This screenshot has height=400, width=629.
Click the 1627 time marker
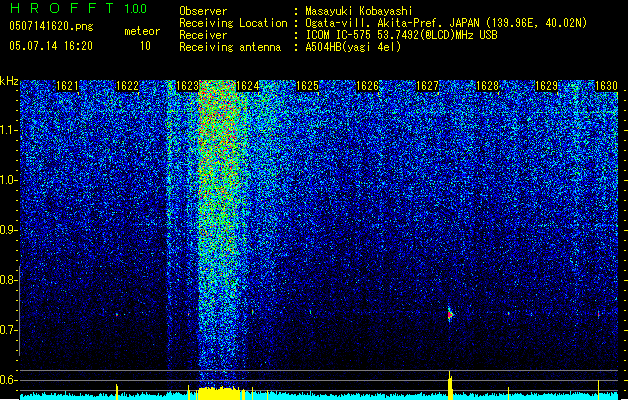[427, 86]
